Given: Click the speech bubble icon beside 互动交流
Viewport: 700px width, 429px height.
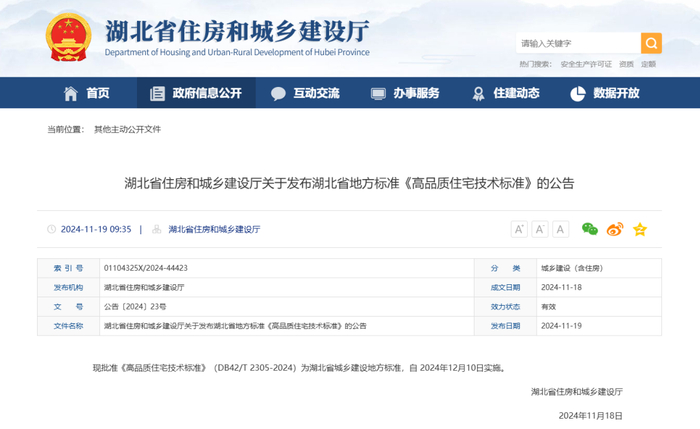Looking at the screenshot, I should (x=278, y=93).
